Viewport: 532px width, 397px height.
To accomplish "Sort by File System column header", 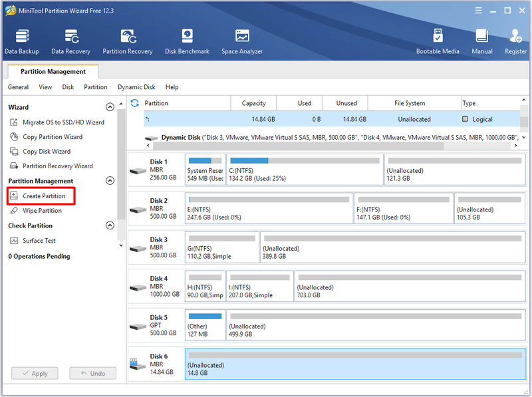I will 414,103.
